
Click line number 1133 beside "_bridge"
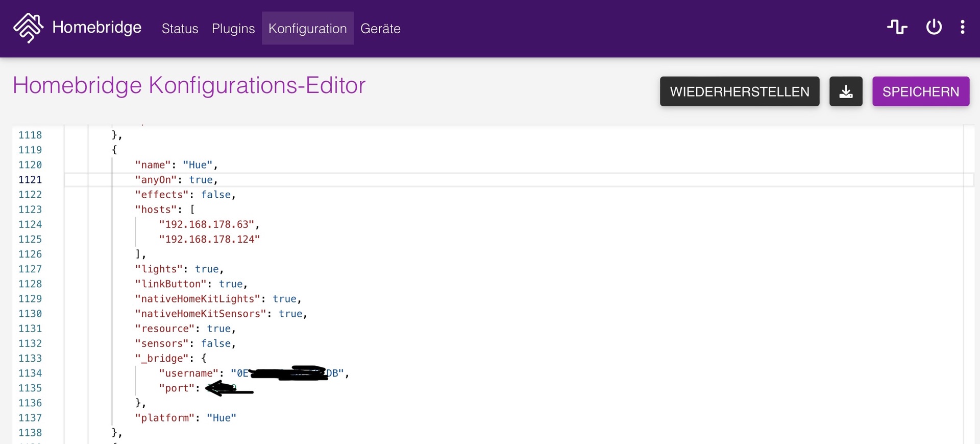[x=30, y=358]
